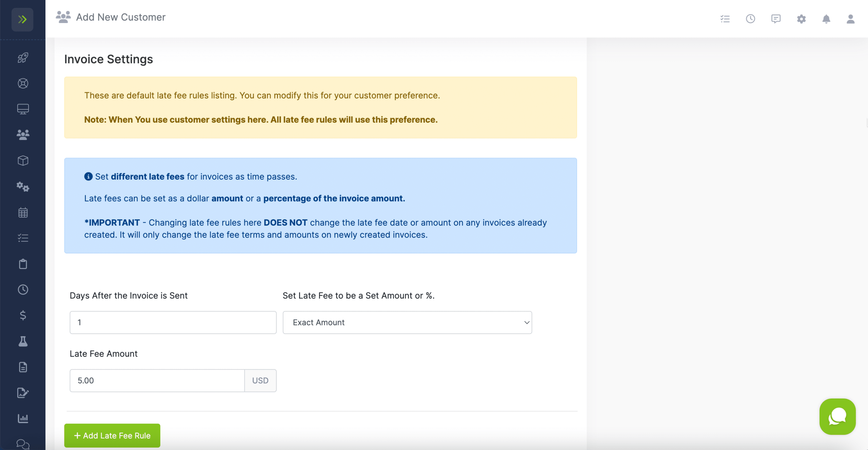Click the Late Fee Amount input field
The height and width of the screenshot is (450, 868).
[x=157, y=381]
